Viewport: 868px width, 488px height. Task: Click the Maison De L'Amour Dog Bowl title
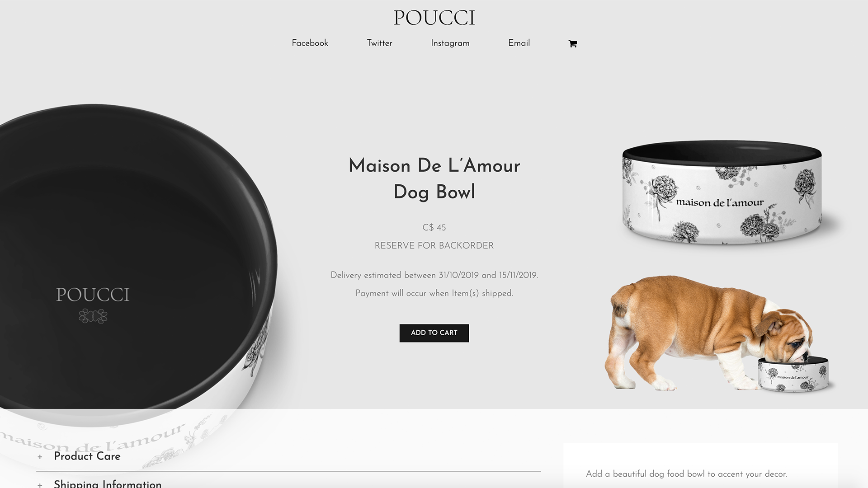point(434,179)
